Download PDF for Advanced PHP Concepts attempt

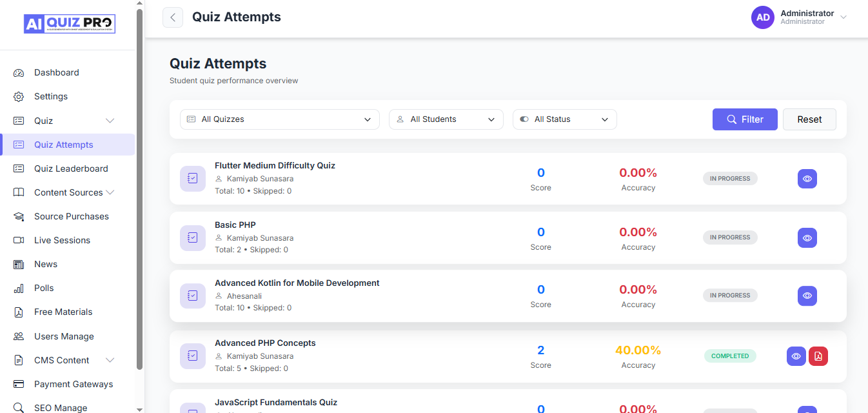click(x=818, y=356)
